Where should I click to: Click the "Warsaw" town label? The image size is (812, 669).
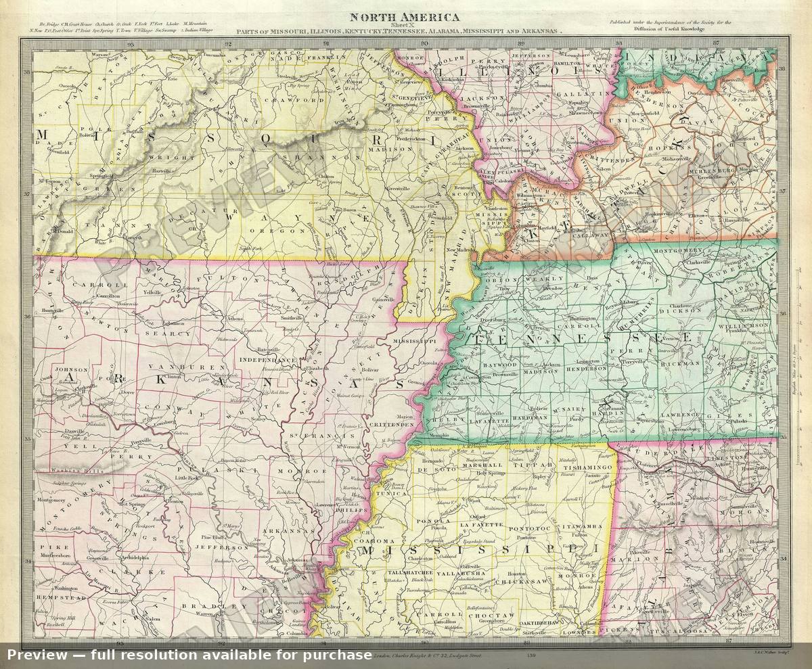click(x=100, y=53)
